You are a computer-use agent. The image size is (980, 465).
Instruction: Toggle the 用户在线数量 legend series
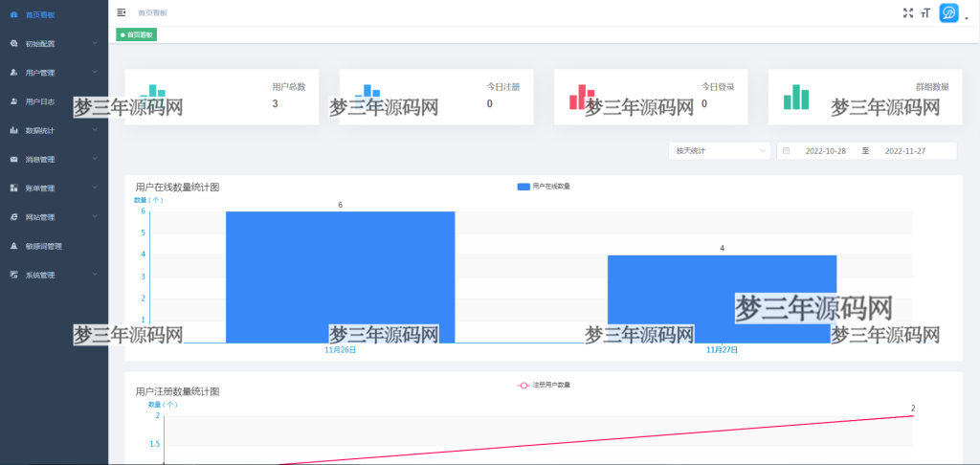tap(544, 187)
